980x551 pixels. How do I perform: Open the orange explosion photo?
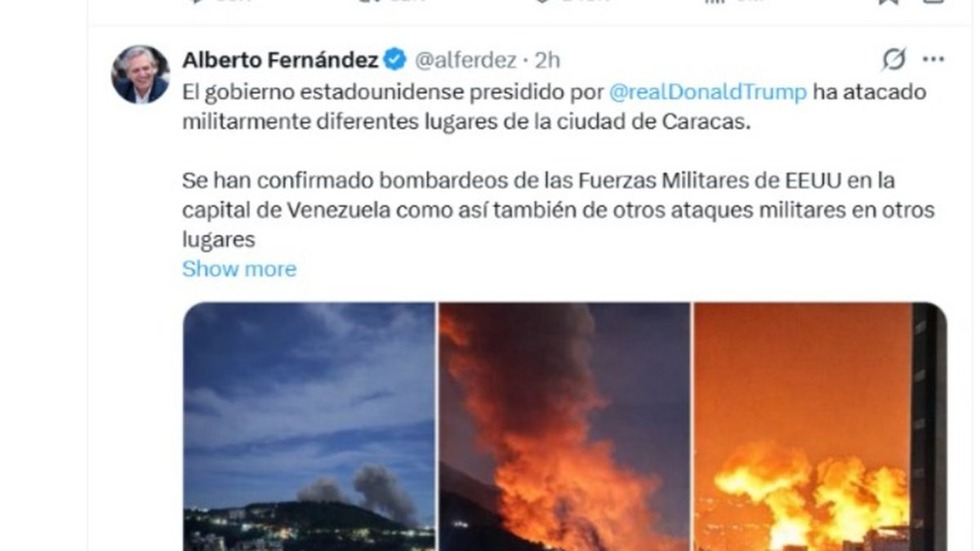pyautogui.click(x=820, y=426)
